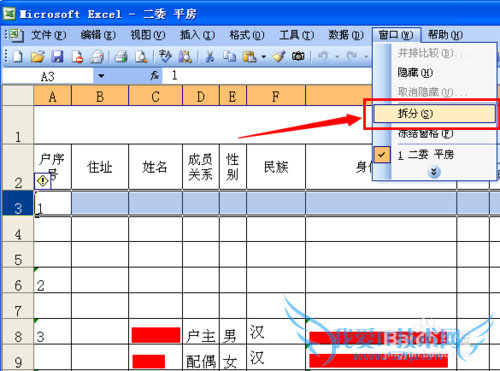Screen dimensions: 500x371
Task: Paste using the clipboard icon
Action: tap(249, 57)
